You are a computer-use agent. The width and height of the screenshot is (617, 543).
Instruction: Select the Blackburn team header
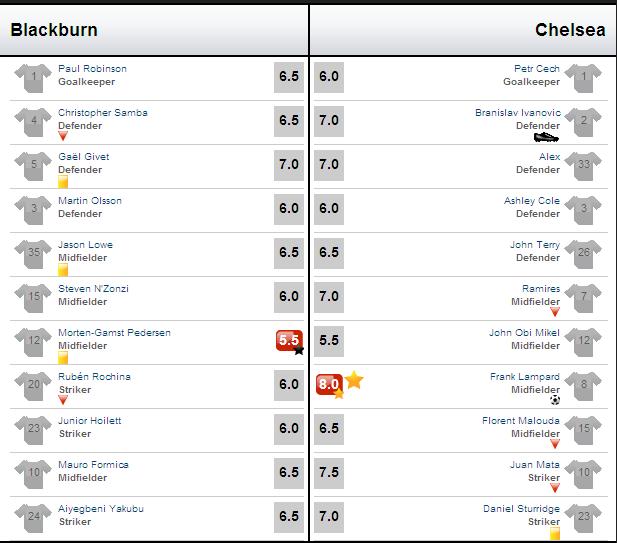coord(54,30)
